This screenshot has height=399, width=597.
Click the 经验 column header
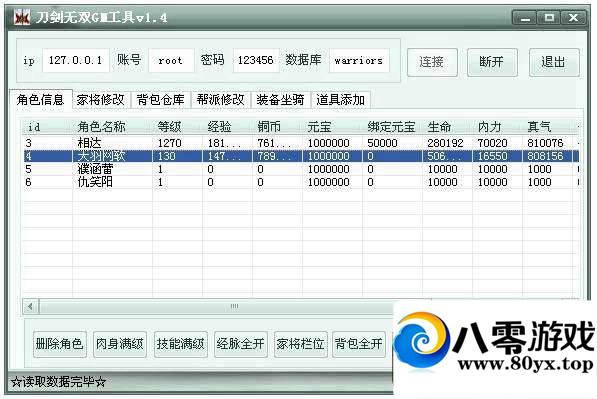point(227,127)
